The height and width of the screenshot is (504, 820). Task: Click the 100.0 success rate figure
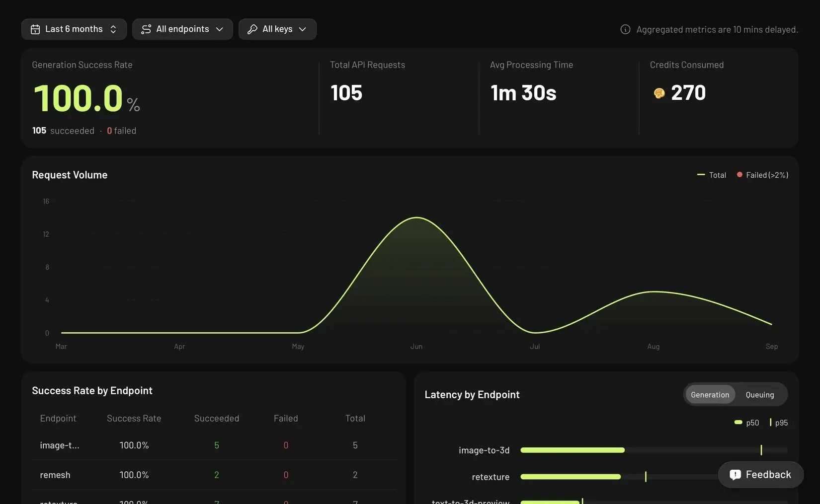click(x=79, y=98)
